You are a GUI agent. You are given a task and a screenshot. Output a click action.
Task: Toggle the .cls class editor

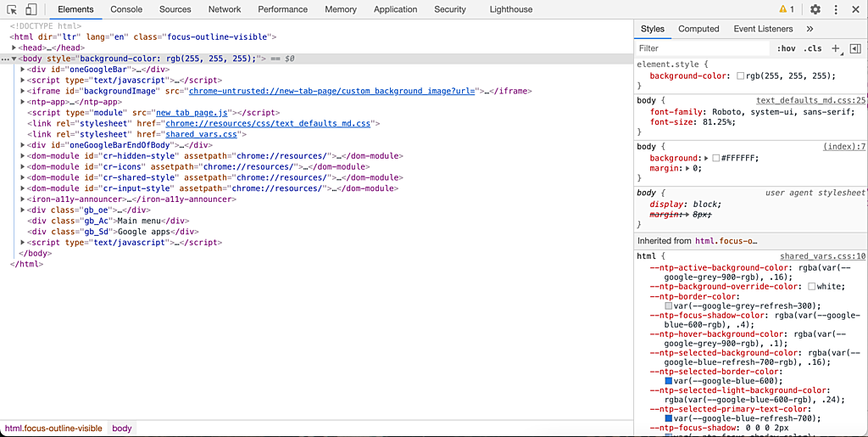[813, 49]
